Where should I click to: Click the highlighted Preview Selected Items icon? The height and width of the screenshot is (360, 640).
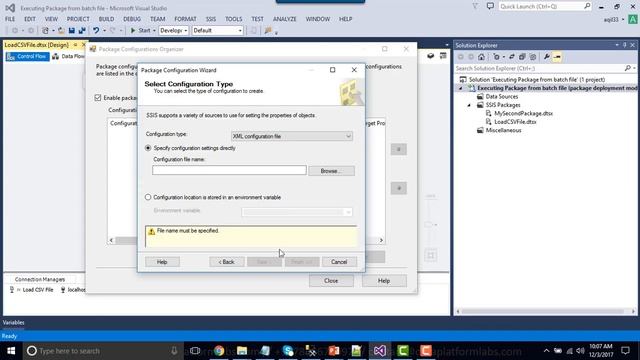[557, 57]
